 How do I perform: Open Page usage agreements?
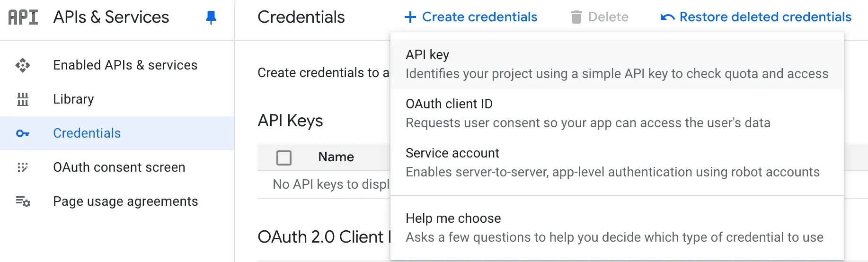(125, 201)
